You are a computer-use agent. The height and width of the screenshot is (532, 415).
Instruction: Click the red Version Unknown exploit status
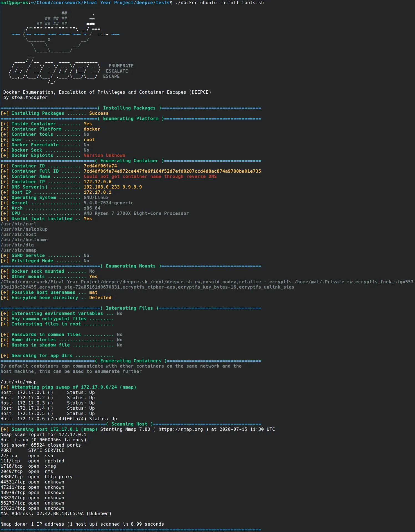(x=104, y=156)
